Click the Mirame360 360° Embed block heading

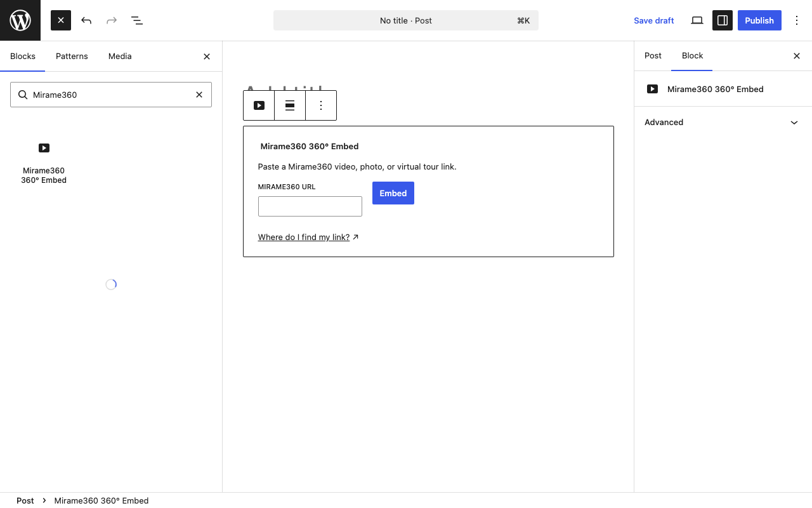pos(310,146)
